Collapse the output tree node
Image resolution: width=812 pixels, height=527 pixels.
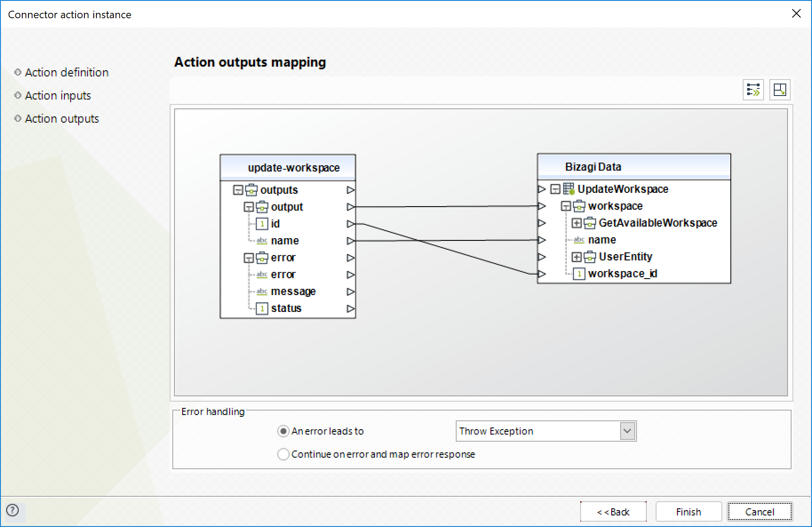point(249,207)
